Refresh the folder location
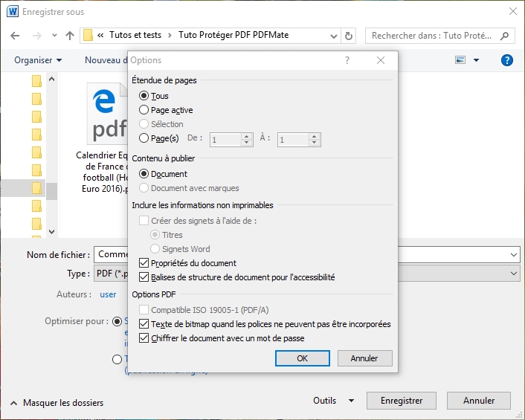This screenshot has height=420, width=525. (349, 36)
